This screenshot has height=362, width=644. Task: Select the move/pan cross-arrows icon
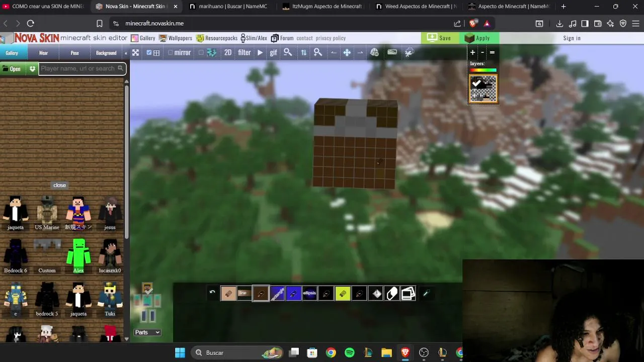coord(347,52)
